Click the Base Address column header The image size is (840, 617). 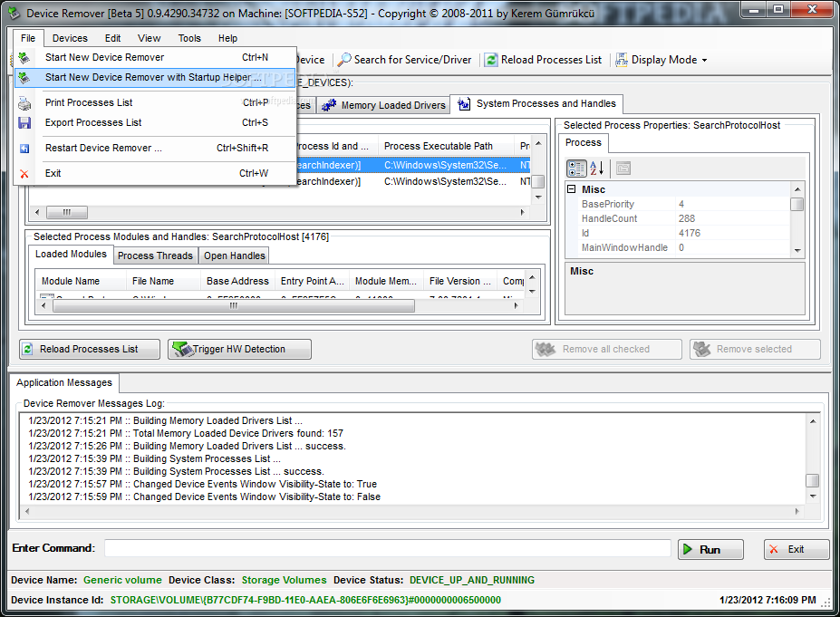(237, 281)
